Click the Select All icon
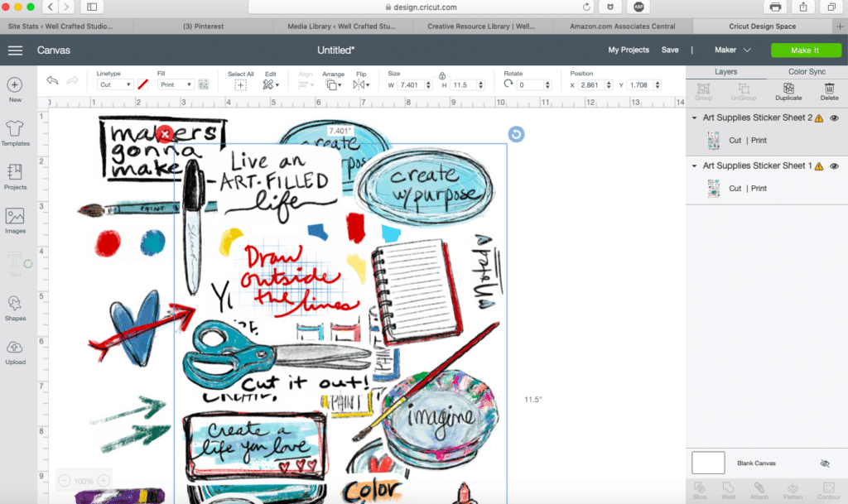848x504 pixels. (241, 84)
